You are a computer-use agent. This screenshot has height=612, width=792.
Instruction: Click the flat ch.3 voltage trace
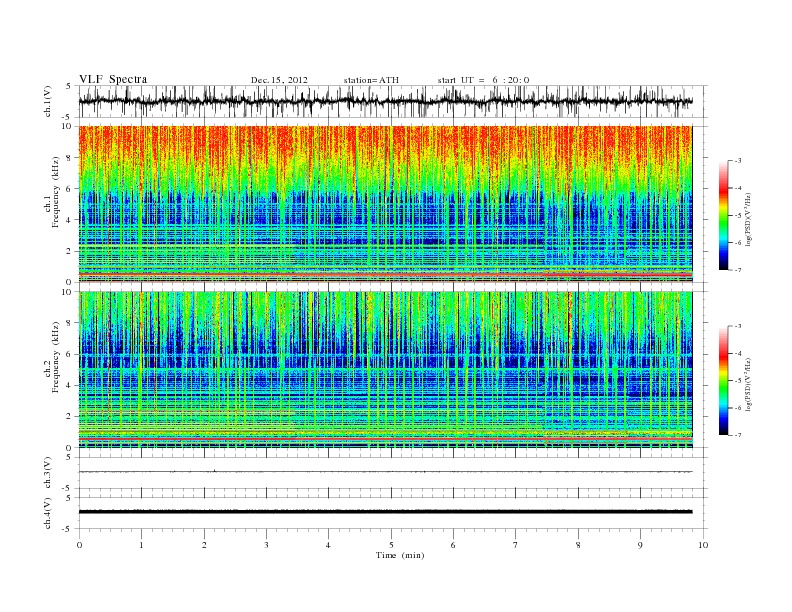click(x=385, y=472)
